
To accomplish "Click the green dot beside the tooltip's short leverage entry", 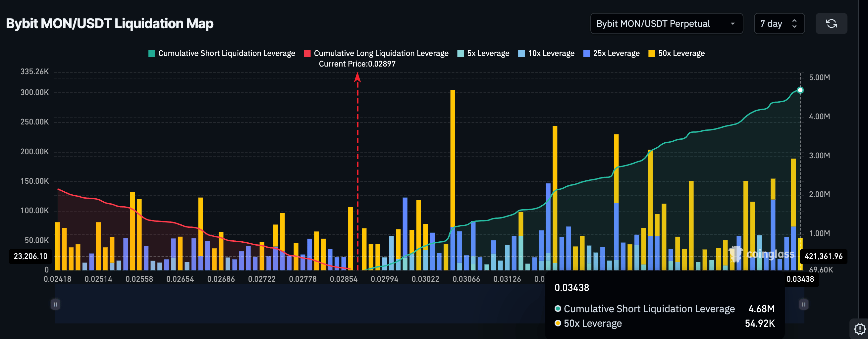I will [x=558, y=308].
